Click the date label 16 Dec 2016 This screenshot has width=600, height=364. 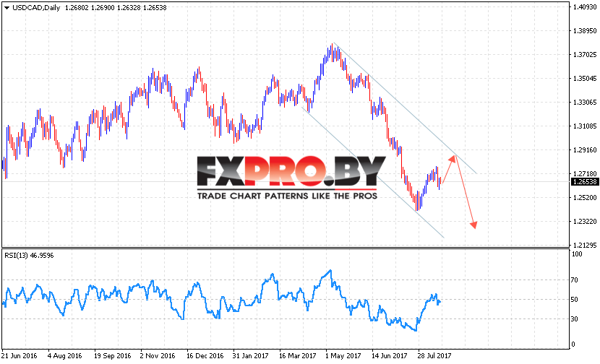click(x=205, y=355)
